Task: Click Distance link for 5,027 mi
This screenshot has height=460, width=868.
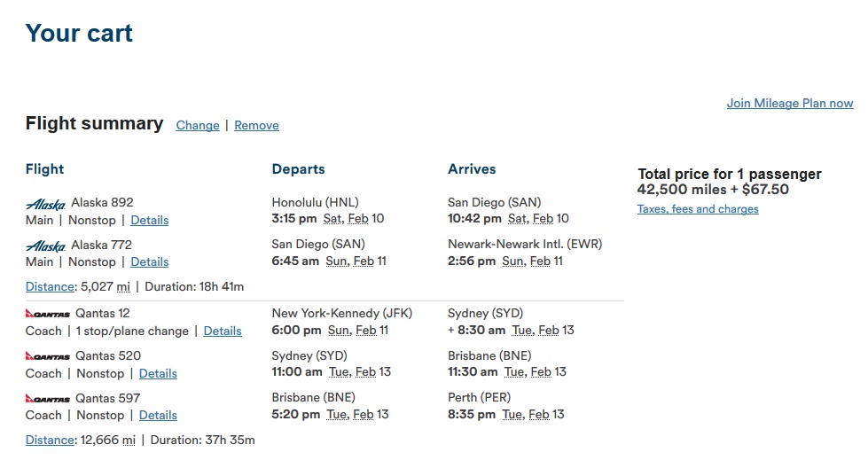Action: pyautogui.click(x=50, y=286)
